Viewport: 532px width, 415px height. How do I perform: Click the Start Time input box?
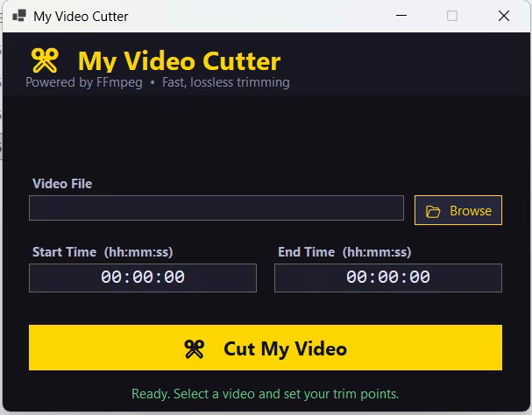click(x=143, y=278)
